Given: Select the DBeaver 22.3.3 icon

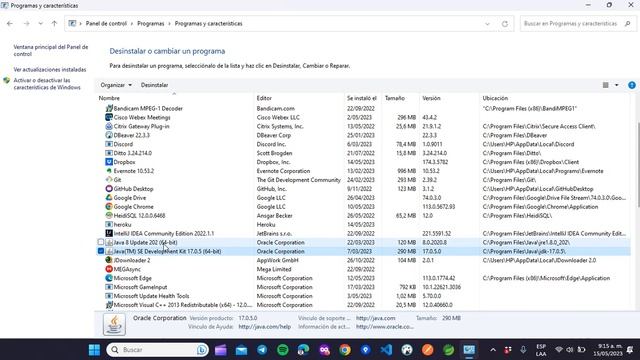Looking at the screenshot, I should [109, 135].
